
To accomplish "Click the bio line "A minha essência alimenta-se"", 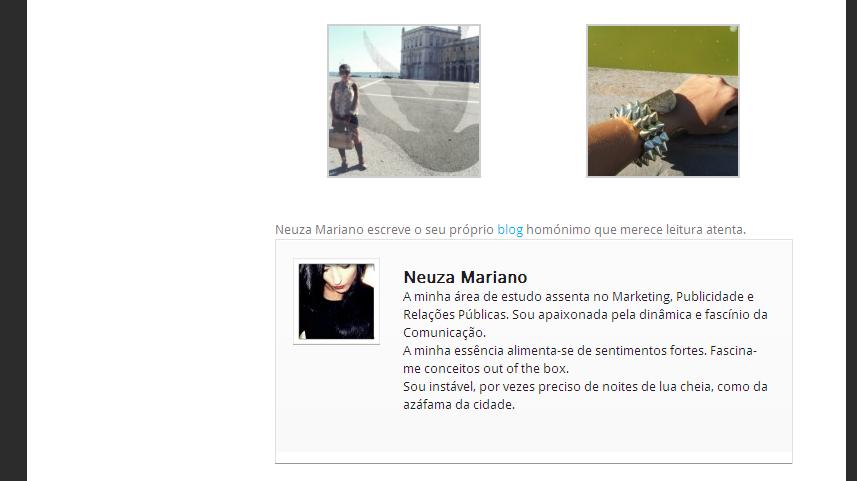I will click(580, 351).
